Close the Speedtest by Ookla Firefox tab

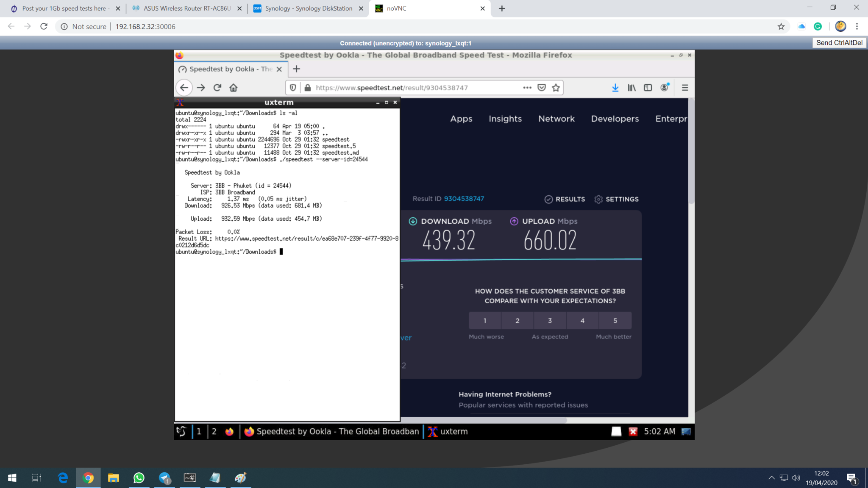279,69
